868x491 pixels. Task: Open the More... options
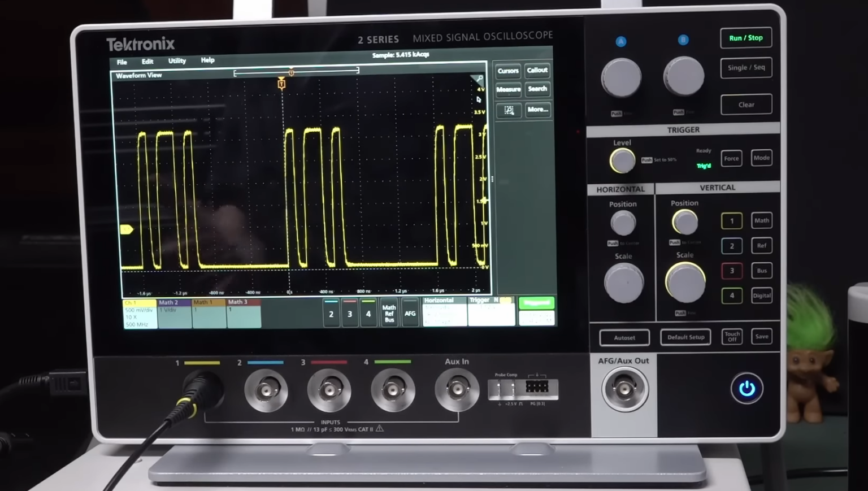click(537, 110)
